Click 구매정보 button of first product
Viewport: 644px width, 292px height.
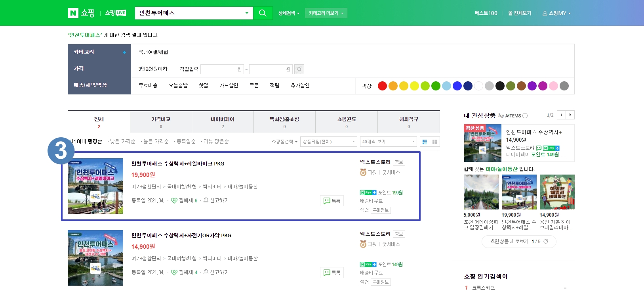pyautogui.click(x=381, y=210)
